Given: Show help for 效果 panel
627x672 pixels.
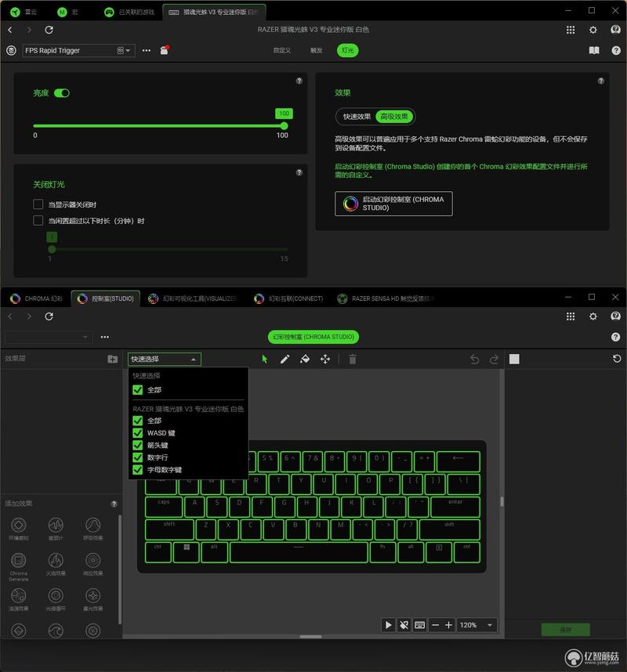Looking at the screenshot, I should click(x=601, y=81).
